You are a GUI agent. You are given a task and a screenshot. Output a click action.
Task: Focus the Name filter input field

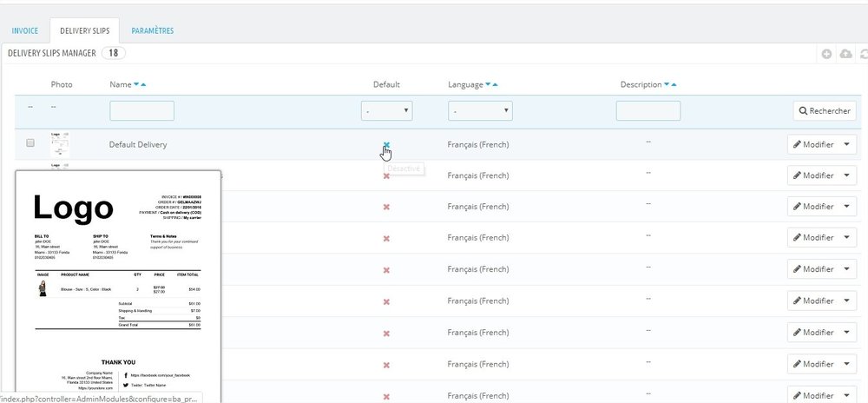pyautogui.click(x=141, y=110)
